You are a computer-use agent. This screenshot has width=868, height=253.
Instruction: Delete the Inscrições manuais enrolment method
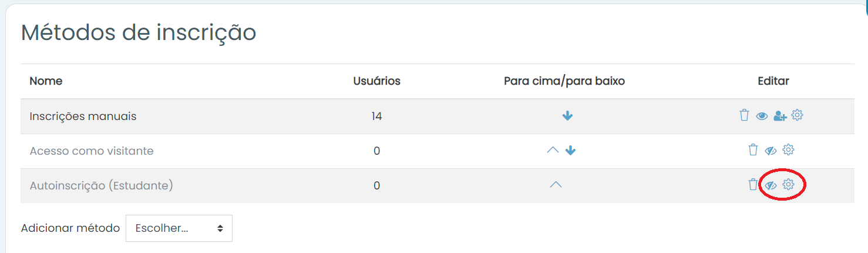coord(744,115)
